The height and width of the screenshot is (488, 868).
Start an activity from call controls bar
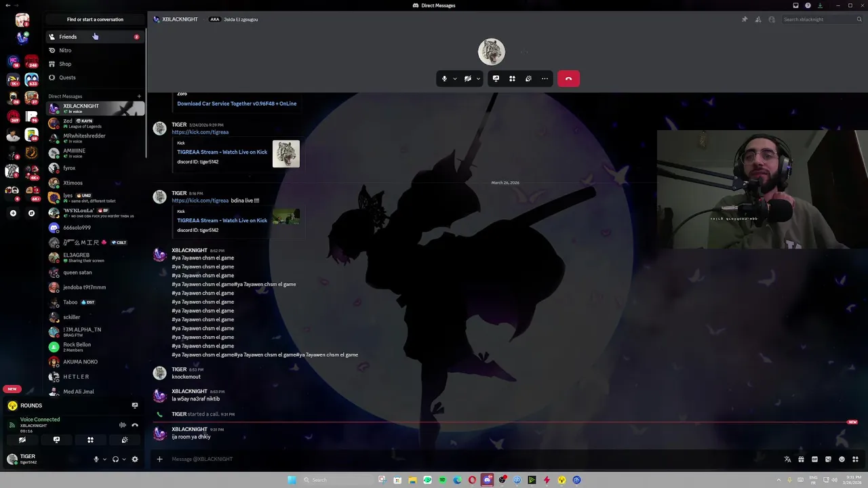point(512,79)
